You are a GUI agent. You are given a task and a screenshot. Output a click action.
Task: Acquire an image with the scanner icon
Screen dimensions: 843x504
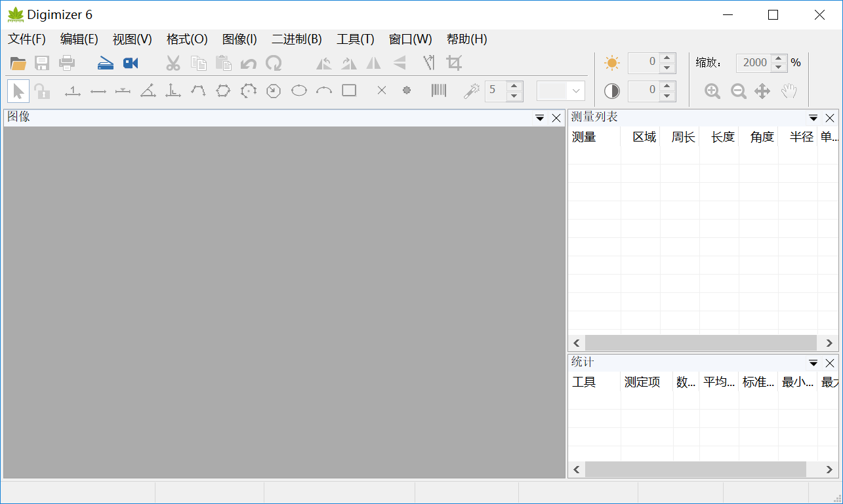coord(106,64)
